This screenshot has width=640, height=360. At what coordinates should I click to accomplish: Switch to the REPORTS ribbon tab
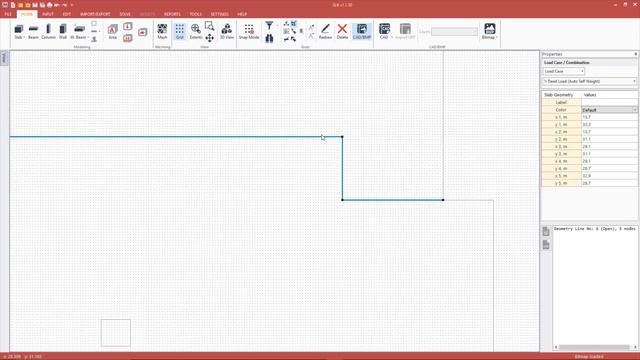point(172,14)
